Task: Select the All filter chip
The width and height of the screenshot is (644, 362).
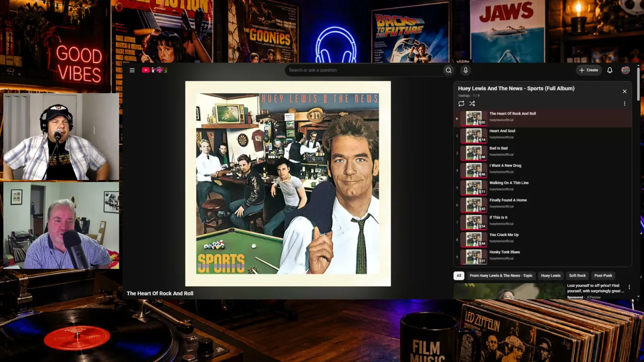Action: [x=459, y=276]
